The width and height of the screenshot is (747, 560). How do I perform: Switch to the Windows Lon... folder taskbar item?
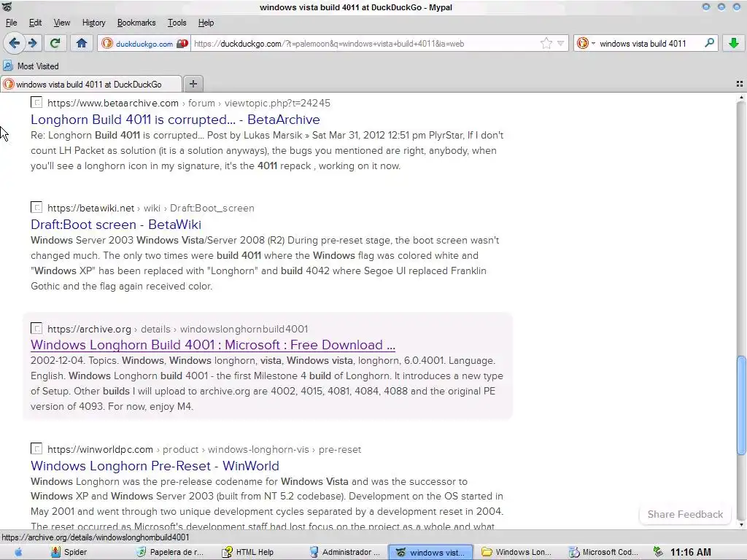coord(516,552)
